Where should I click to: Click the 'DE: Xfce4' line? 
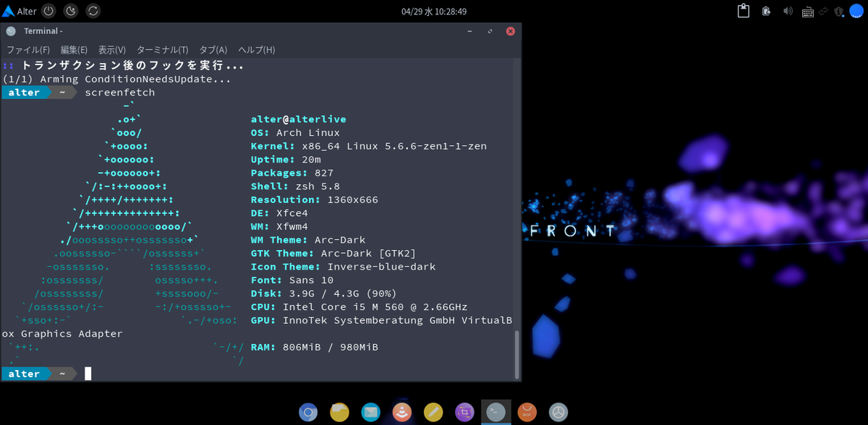(x=279, y=213)
